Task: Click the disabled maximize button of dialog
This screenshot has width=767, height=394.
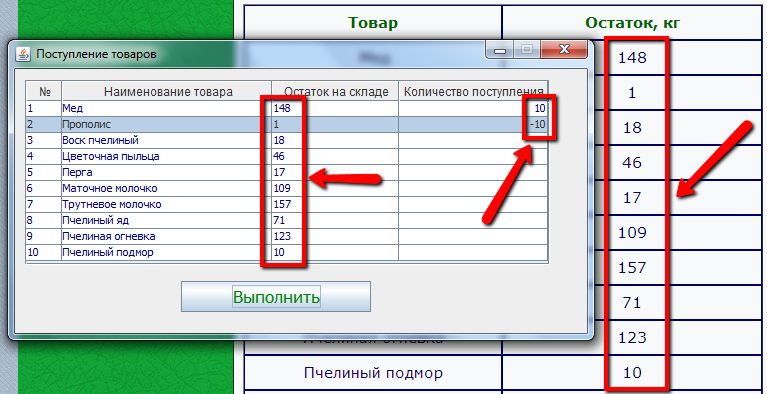Action: click(526, 49)
